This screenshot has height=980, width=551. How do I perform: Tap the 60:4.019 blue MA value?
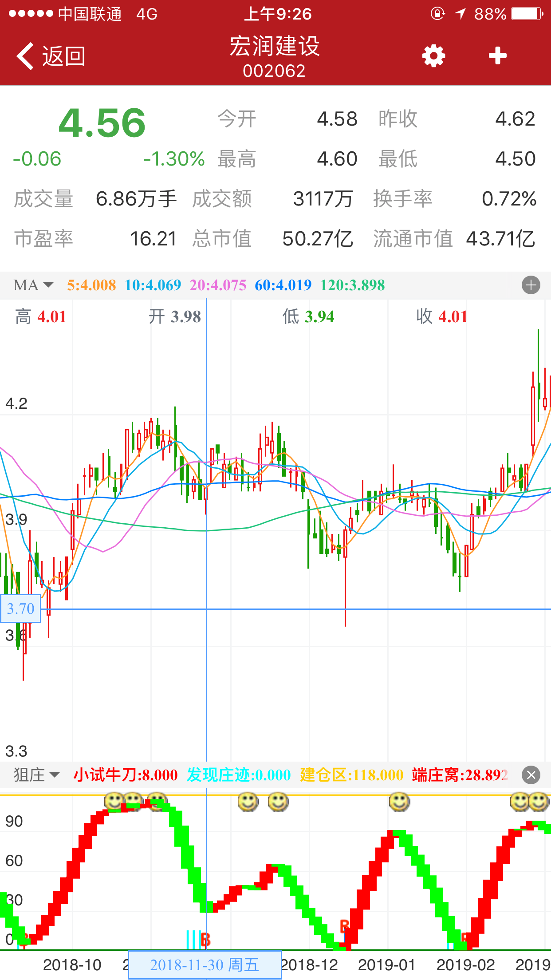tap(283, 285)
